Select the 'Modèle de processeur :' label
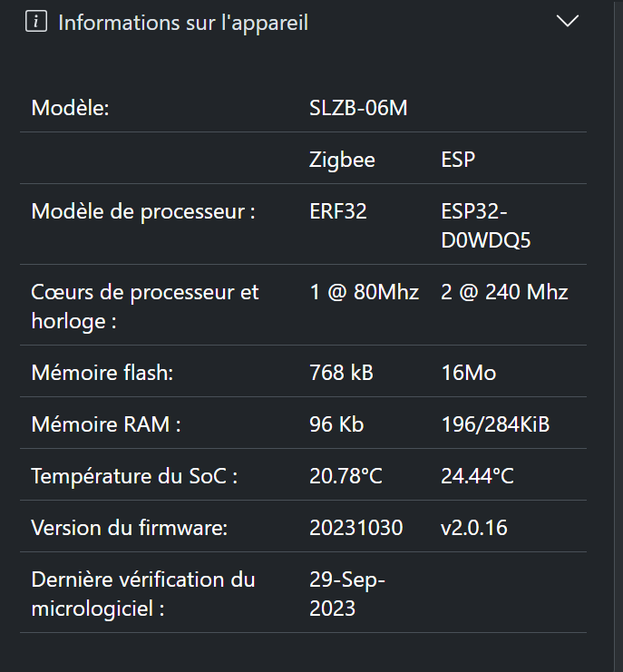Viewport: 623px width, 672px height. (143, 211)
